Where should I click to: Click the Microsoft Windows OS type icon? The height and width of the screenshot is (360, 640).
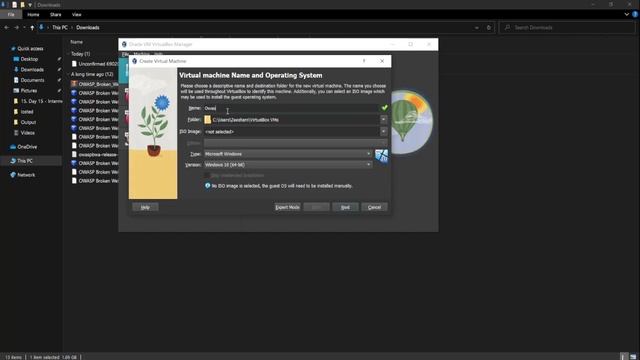tap(381, 156)
